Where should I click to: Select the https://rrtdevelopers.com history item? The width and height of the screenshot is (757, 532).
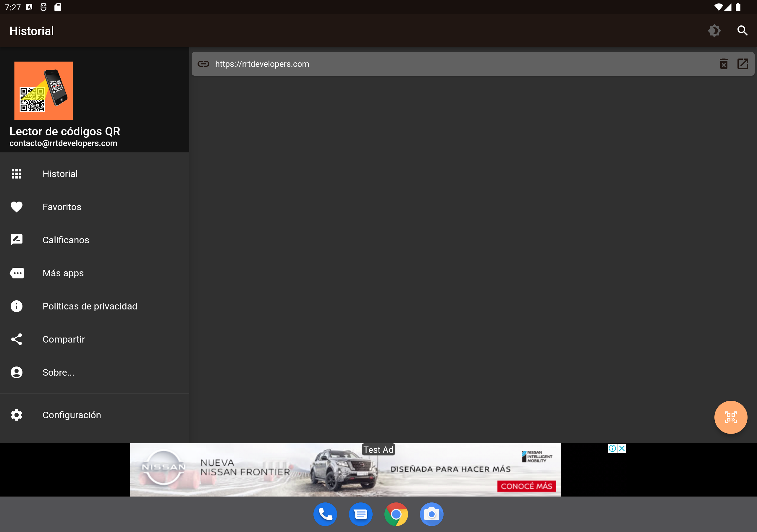coord(473,64)
